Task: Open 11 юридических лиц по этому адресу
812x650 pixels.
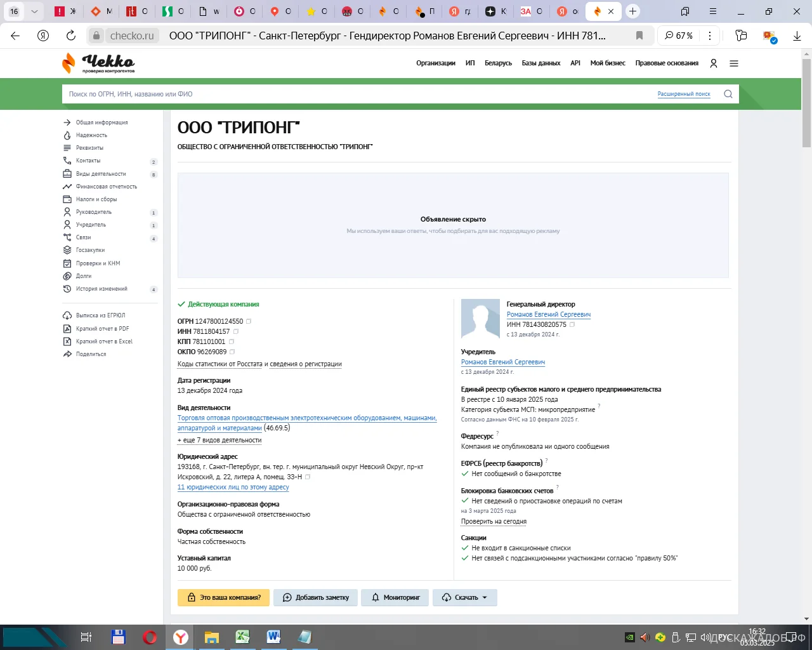Action: pos(233,487)
